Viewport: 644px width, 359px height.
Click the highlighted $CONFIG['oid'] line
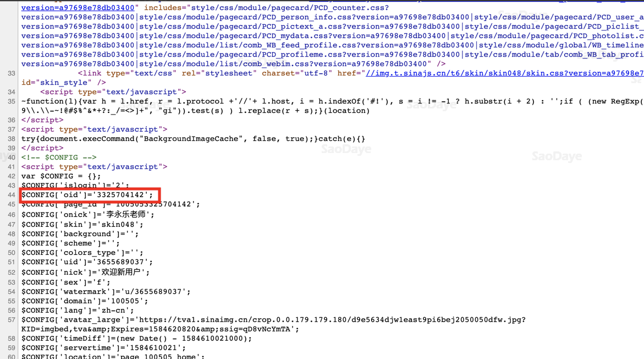point(87,195)
